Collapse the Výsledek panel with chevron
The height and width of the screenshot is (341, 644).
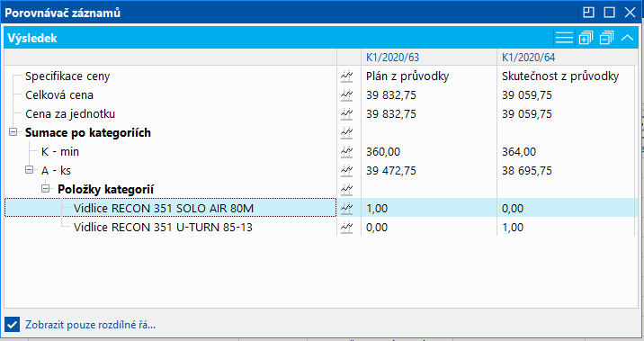click(x=627, y=38)
